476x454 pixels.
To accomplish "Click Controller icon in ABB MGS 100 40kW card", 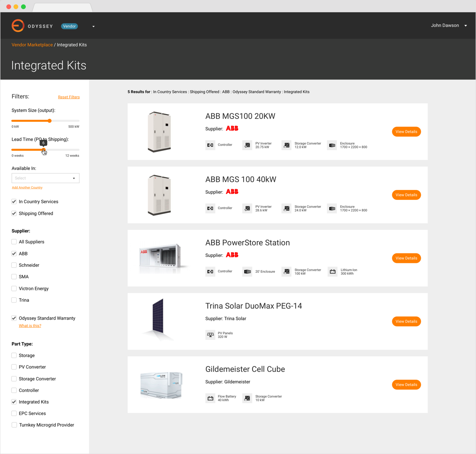I will click(210, 208).
